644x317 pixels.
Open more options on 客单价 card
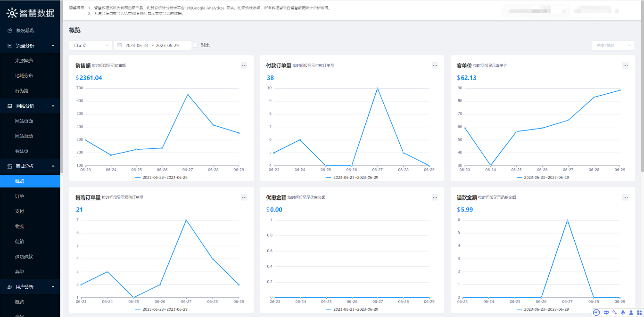pos(625,65)
